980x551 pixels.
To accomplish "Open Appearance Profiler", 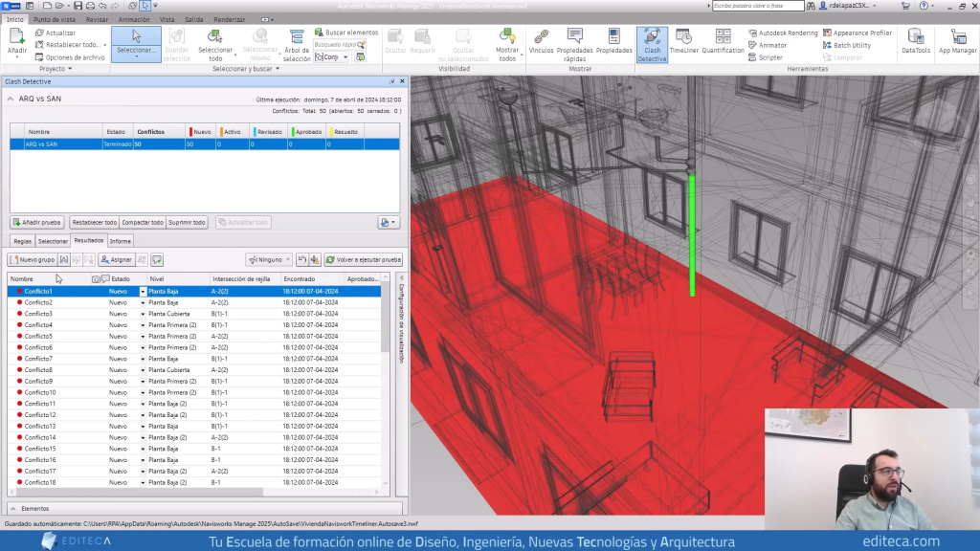I will tap(857, 33).
